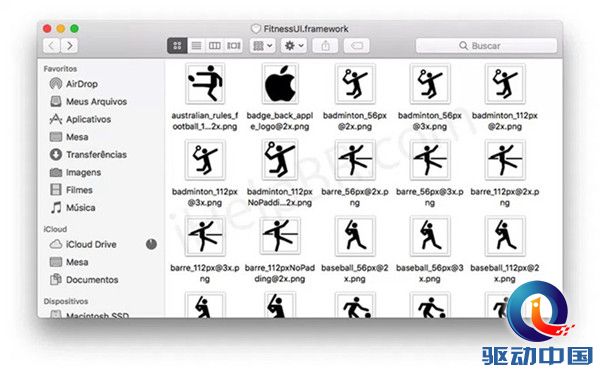Focus the Buscar search field
Screen dimensions: 600x372
(486, 46)
